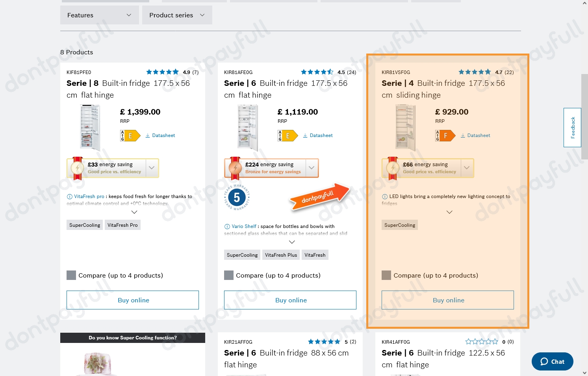The width and height of the screenshot is (588, 376).
Task: Open the Features filter dropdown
Action: click(99, 15)
